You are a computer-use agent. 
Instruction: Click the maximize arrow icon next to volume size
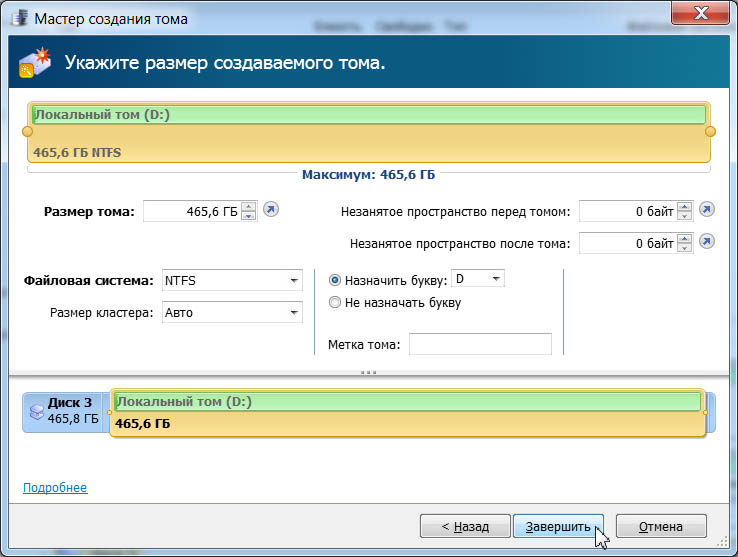pos(271,211)
